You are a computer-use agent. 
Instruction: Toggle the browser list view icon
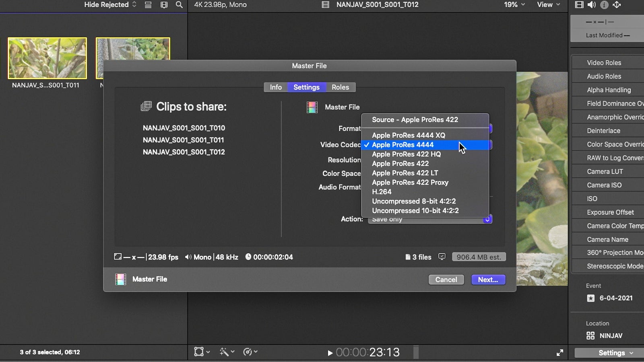148,5
